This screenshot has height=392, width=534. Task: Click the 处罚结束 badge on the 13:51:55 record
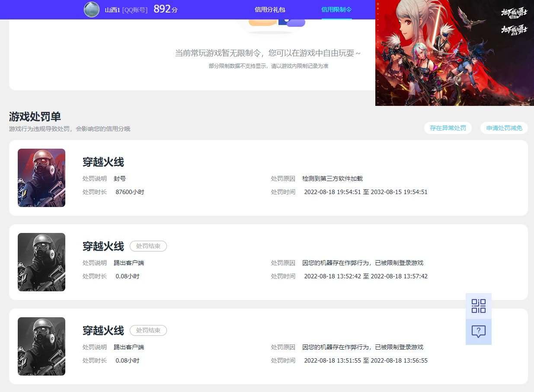click(148, 331)
